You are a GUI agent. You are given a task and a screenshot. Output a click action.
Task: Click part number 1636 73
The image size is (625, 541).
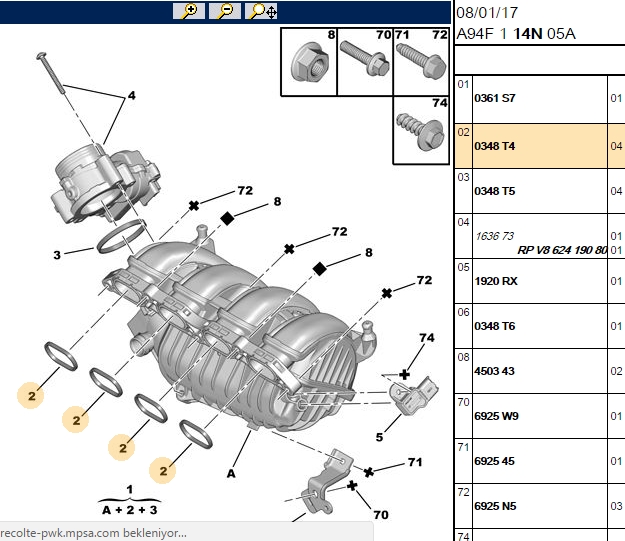point(495,236)
